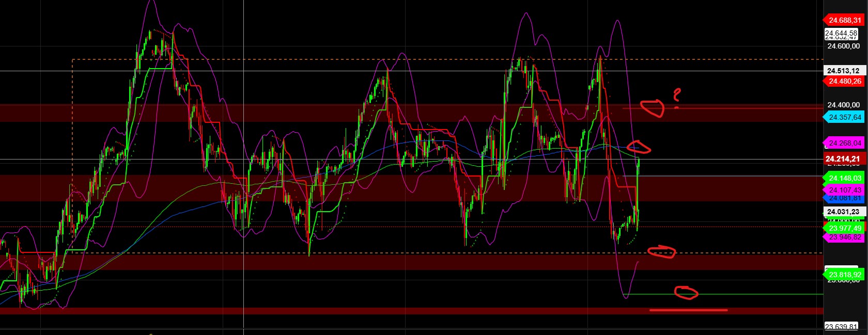Click the green 24.148,03 price tag
Image resolution: width=868 pixels, height=335 pixels.
844,178
